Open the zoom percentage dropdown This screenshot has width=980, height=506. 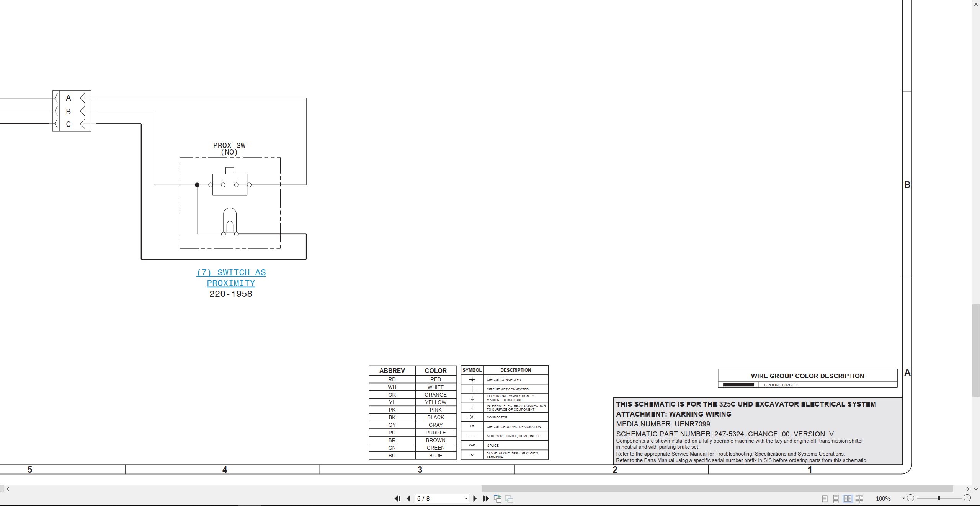(x=903, y=498)
